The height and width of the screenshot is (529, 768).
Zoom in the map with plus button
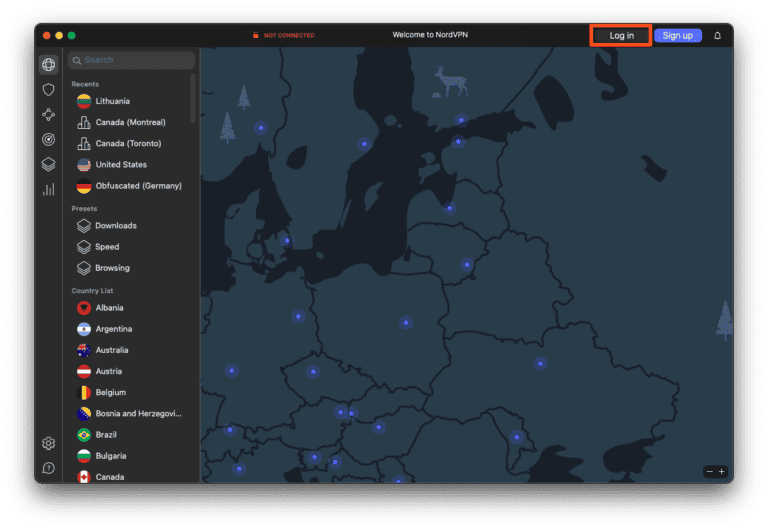(721, 471)
